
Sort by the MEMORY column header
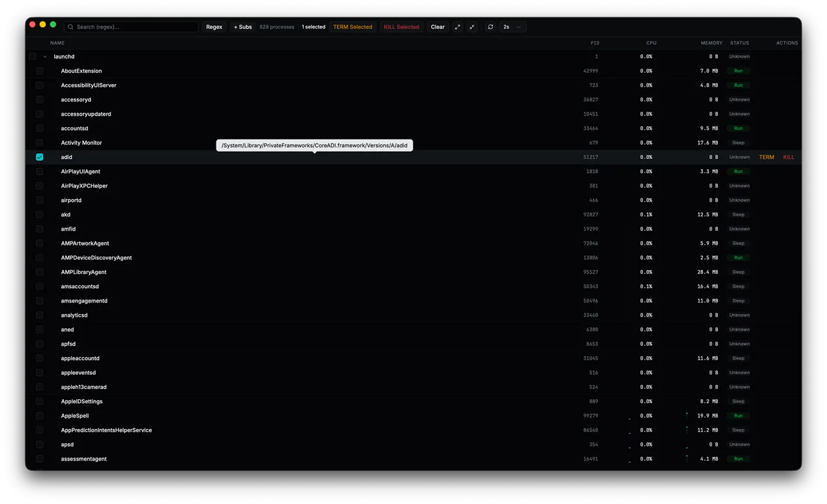[712, 43]
